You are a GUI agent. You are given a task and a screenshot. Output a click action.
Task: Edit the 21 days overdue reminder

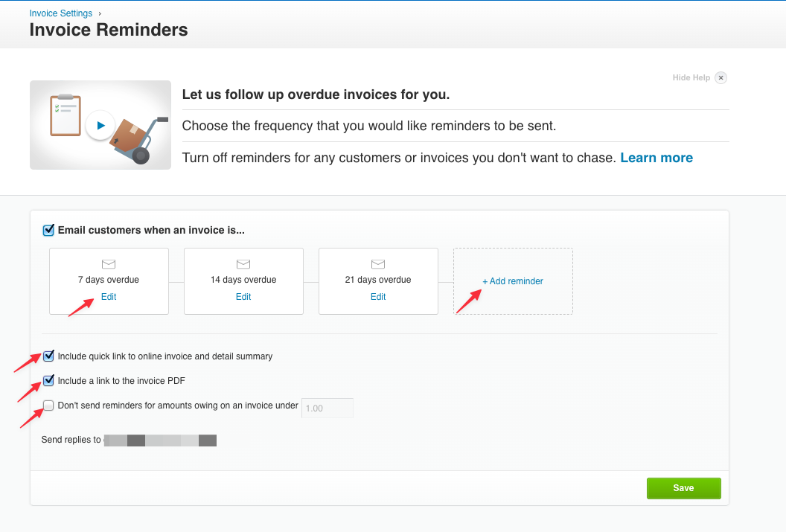pyautogui.click(x=378, y=296)
